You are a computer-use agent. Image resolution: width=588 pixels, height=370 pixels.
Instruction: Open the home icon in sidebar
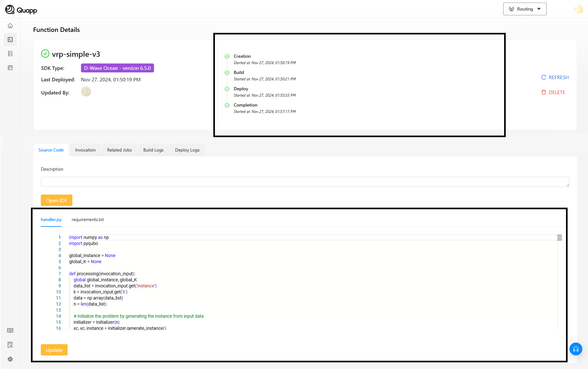point(10,26)
